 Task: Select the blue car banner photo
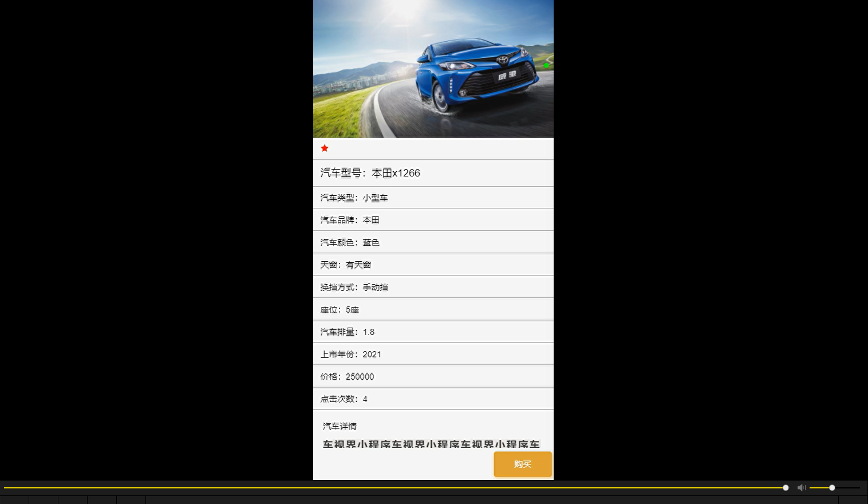pyautogui.click(x=433, y=68)
